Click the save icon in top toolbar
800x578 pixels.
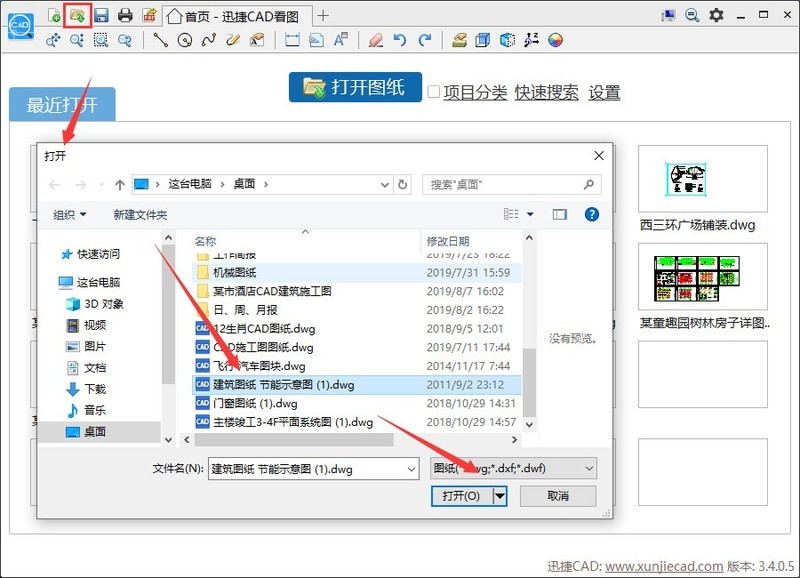(x=101, y=15)
